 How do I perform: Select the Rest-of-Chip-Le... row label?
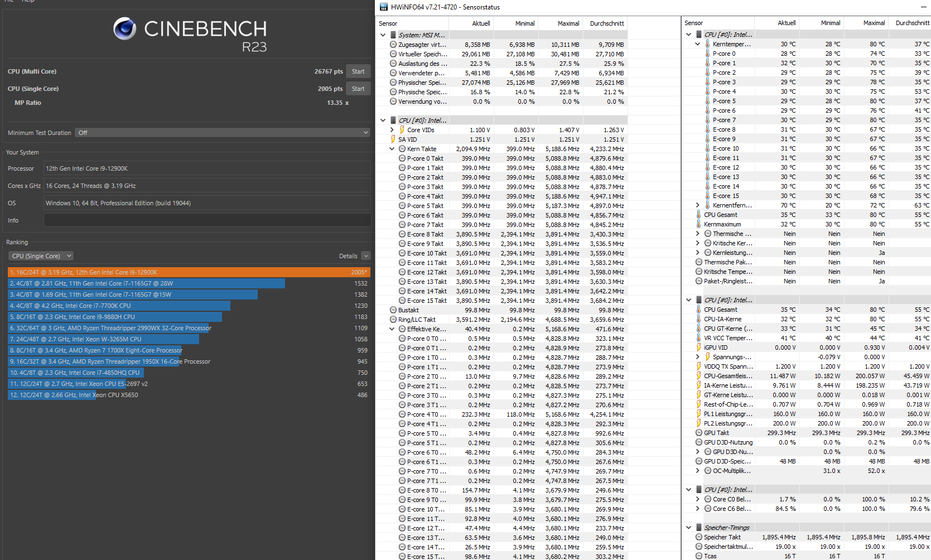coord(728,404)
